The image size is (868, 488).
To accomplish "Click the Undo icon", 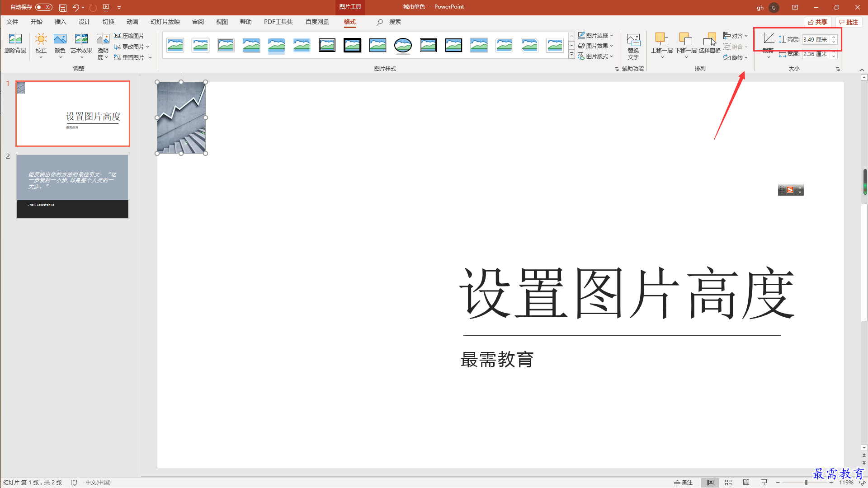I will [x=75, y=8].
